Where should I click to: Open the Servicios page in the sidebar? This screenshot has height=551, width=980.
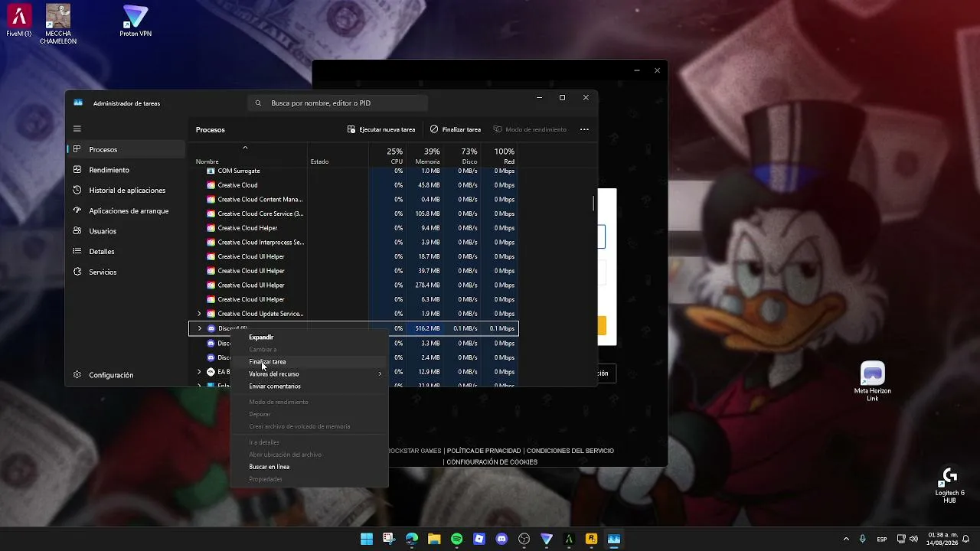tap(126, 272)
